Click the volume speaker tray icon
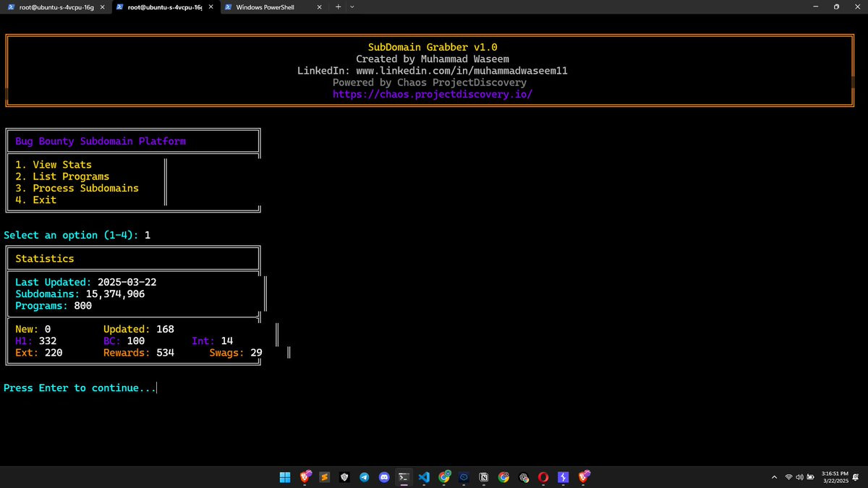Screen dimensions: 868x488 (x=799, y=477)
